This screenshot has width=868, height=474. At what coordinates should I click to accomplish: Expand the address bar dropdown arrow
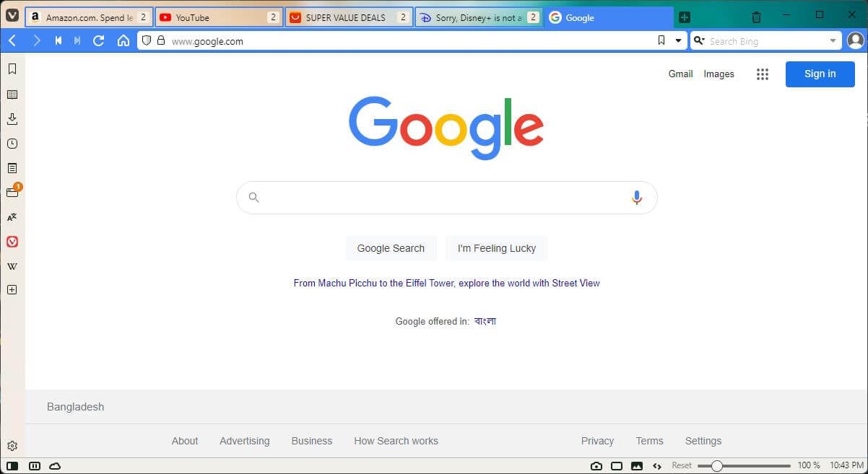click(x=678, y=41)
